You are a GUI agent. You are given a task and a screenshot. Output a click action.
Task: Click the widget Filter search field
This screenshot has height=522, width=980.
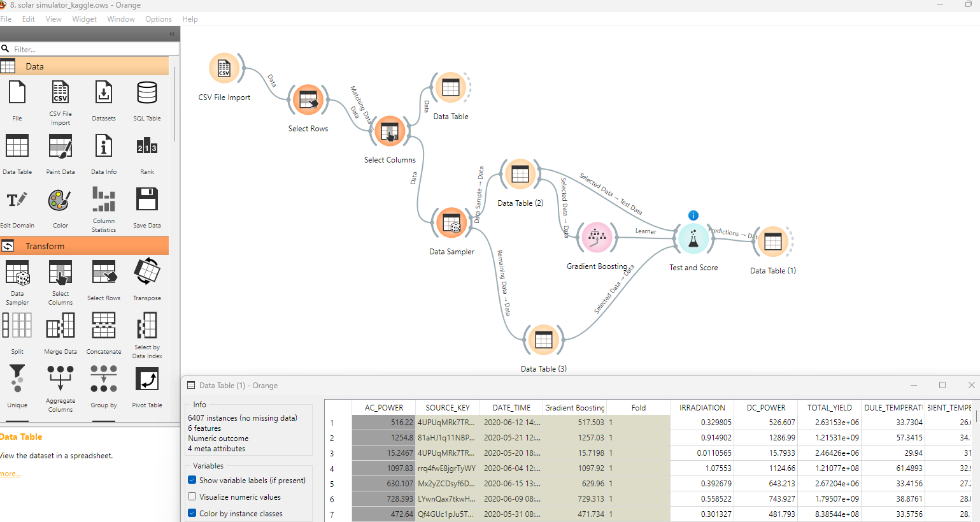pos(92,49)
